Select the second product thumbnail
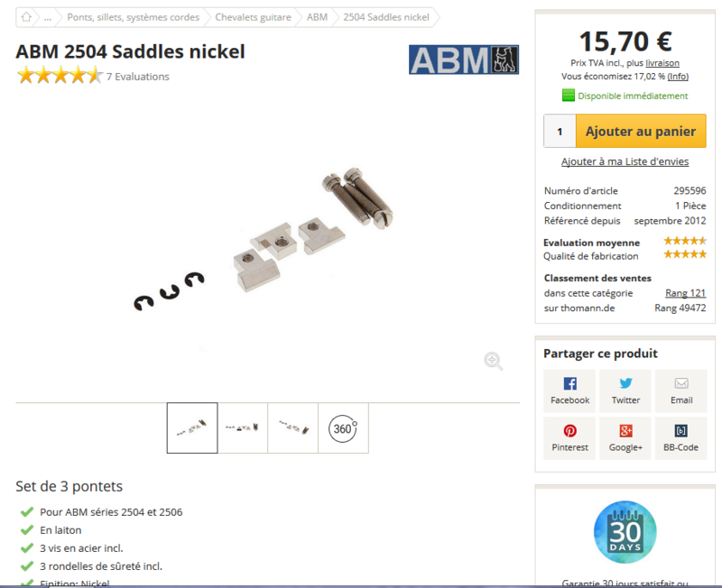Viewport: 722px width, 588px height. coord(243,428)
